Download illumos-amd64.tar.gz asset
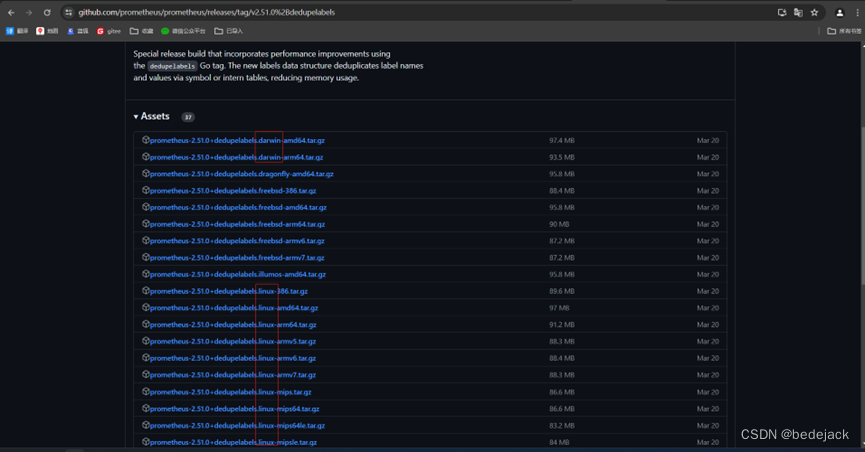 [238, 274]
